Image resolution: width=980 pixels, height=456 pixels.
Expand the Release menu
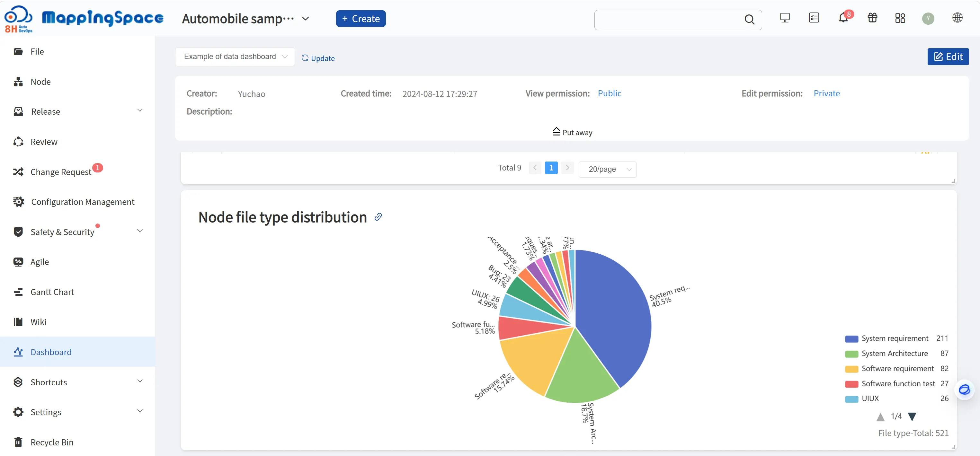[140, 110]
